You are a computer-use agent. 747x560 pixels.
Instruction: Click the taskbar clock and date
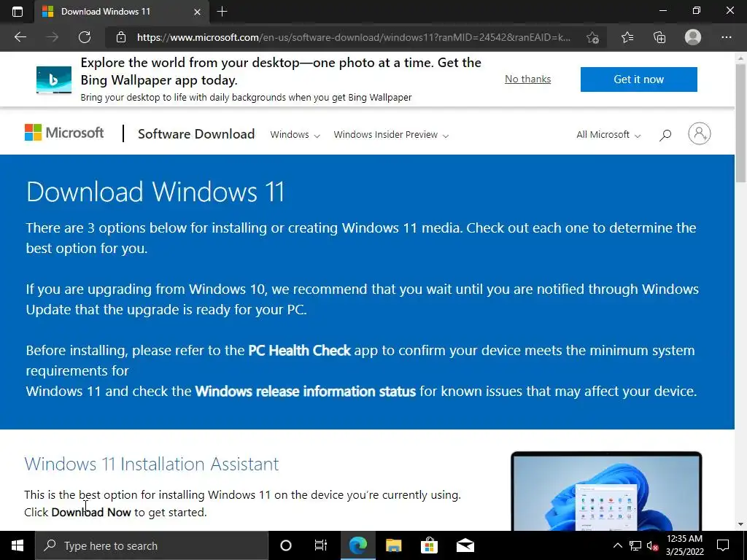pos(684,545)
